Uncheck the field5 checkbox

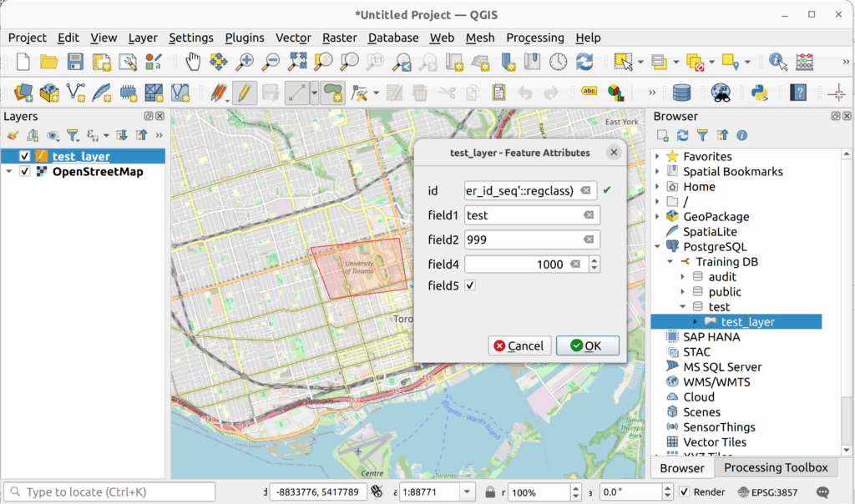point(470,285)
